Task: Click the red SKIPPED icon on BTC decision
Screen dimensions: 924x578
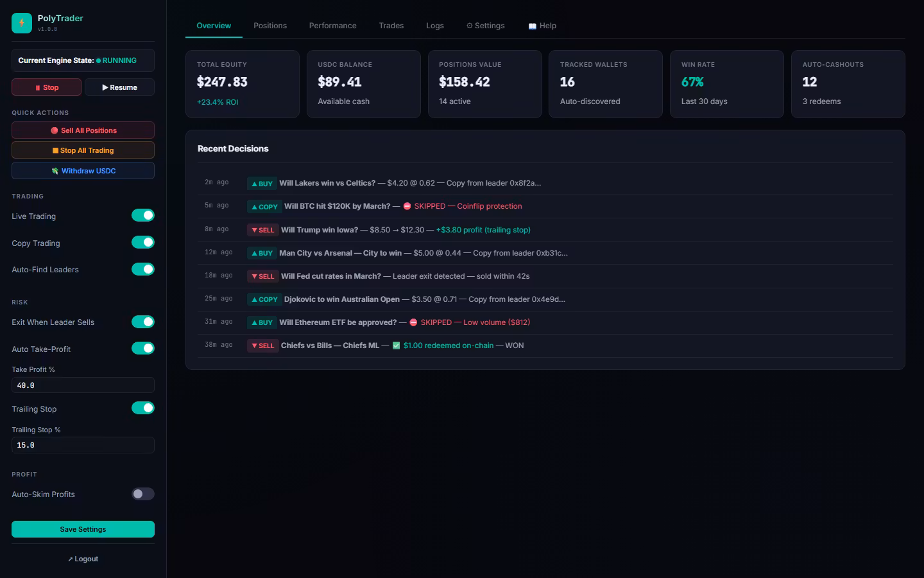Action: coord(407,206)
